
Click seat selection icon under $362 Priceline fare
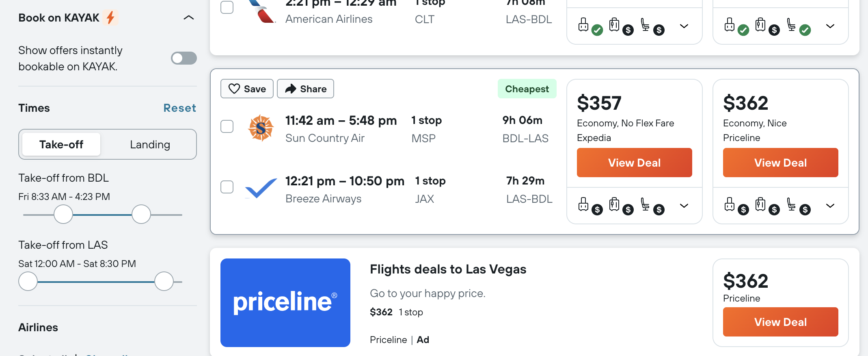click(791, 204)
